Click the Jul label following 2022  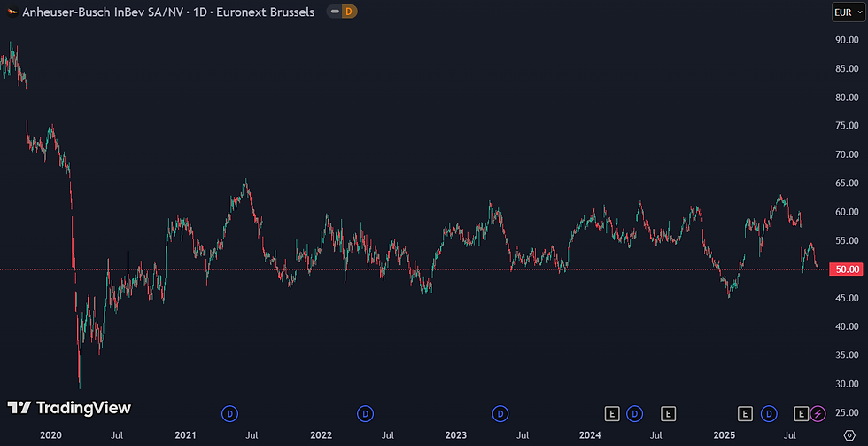[387, 435]
